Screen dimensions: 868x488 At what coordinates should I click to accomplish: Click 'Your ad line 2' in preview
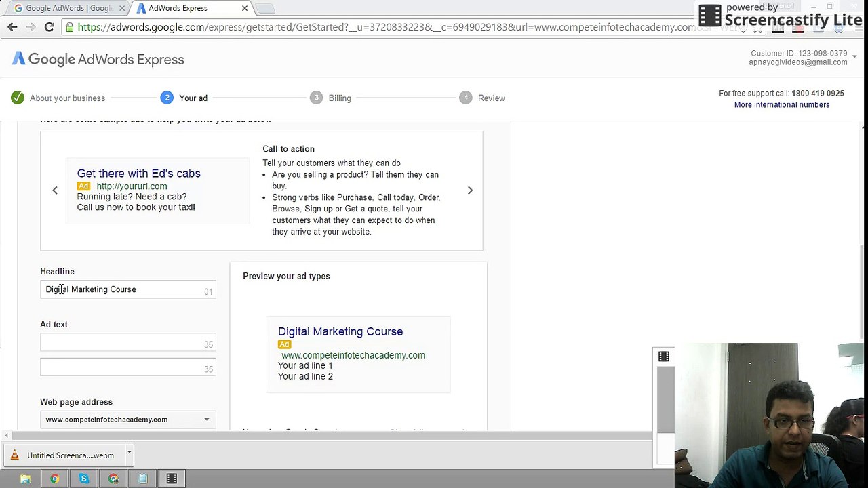pyautogui.click(x=305, y=376)
